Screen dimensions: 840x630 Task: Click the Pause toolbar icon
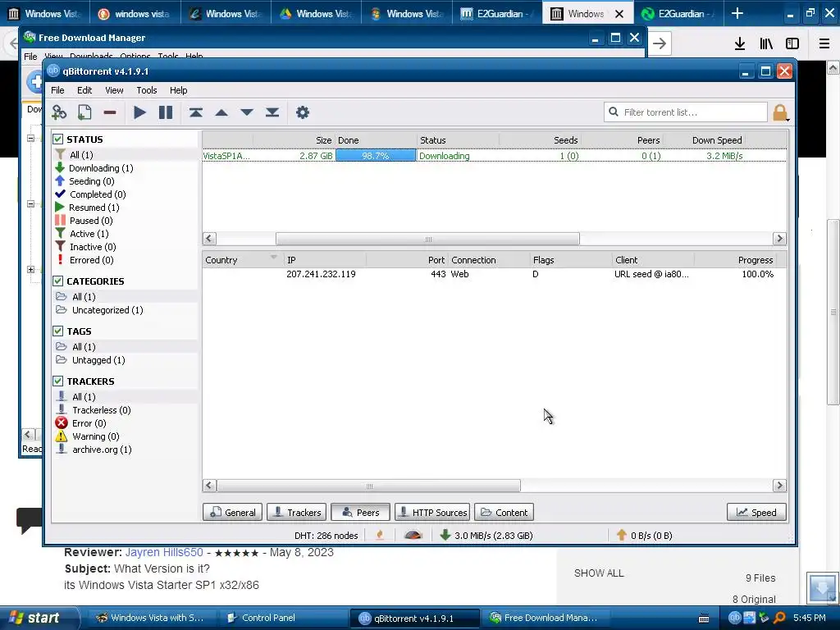pyautogui.click(x=166, y=112)
